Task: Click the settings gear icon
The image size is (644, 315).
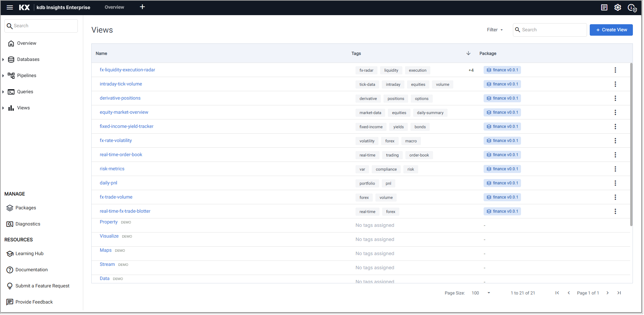Action: tap(617, 7)
